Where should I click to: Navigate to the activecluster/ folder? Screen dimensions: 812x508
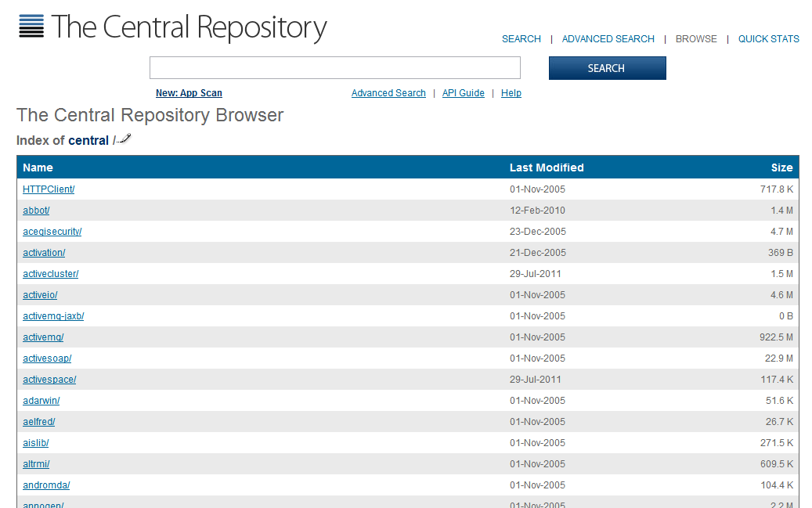[x=51, y=274]
